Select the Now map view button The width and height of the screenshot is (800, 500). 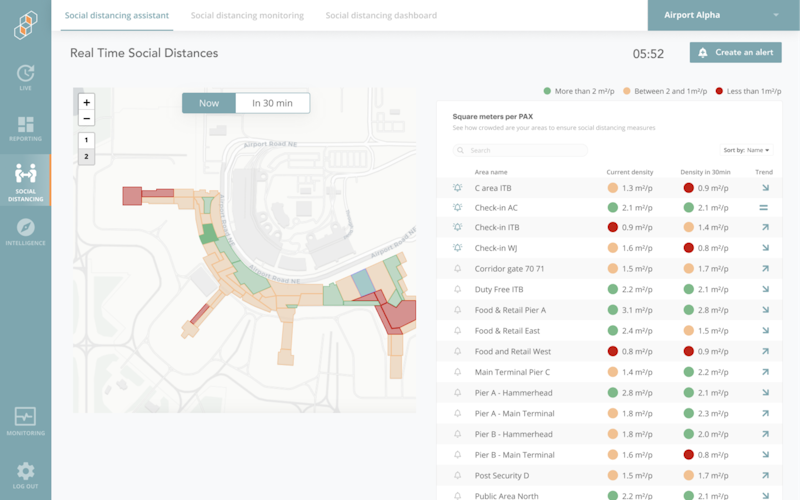coord(209,103)
